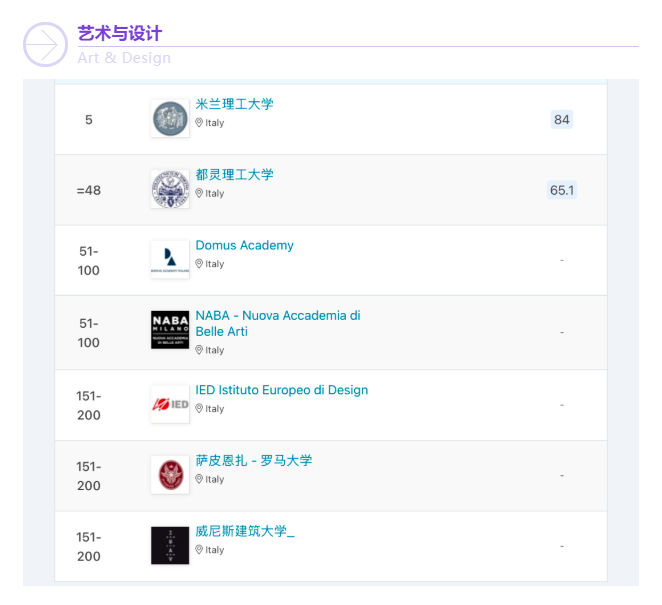Click the location pin under IED Istituto

pos(199,409)
